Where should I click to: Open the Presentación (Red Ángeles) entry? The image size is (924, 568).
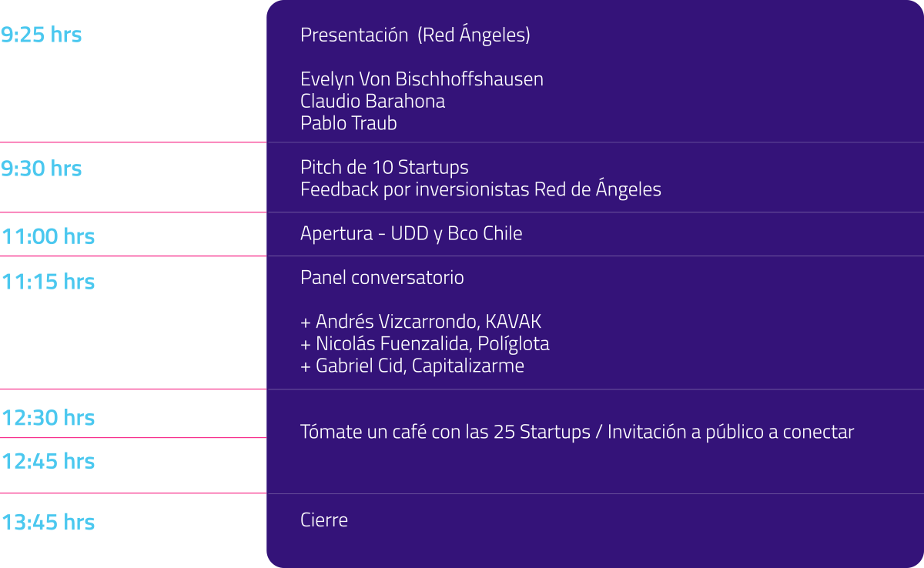(415, 35)
